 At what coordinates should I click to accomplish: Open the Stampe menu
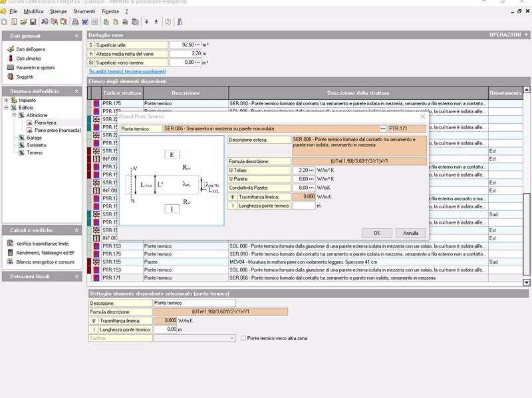pos(59,12)
